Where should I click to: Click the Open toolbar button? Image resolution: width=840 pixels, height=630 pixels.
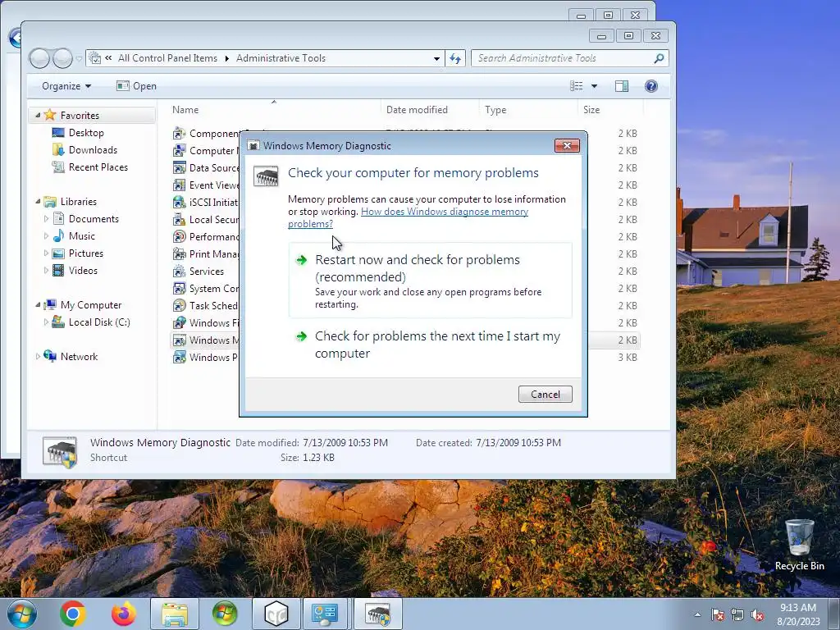click(137, 86)
